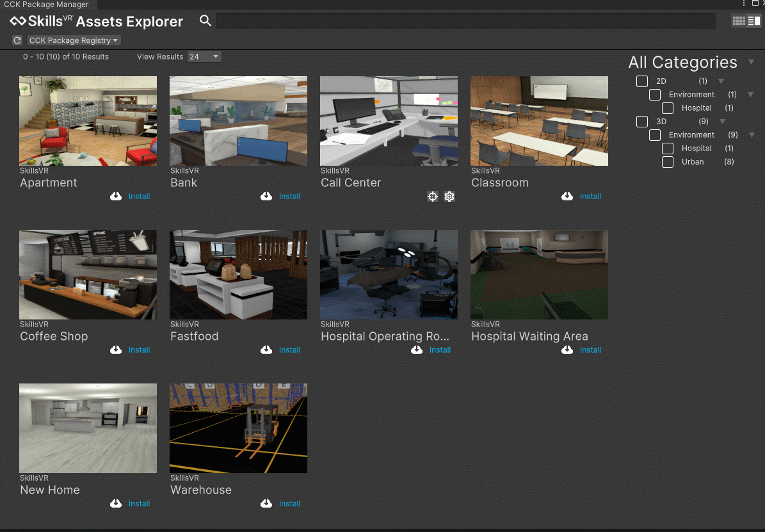
Task: Open the Coffee Shop thumbnail
Action: point(88,274)
